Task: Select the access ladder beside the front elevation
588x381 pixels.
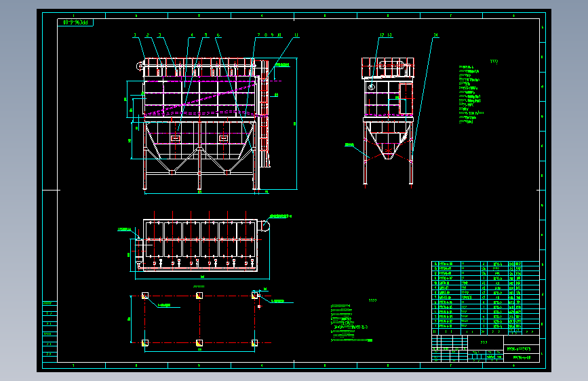Action: [x=264, y=114]
